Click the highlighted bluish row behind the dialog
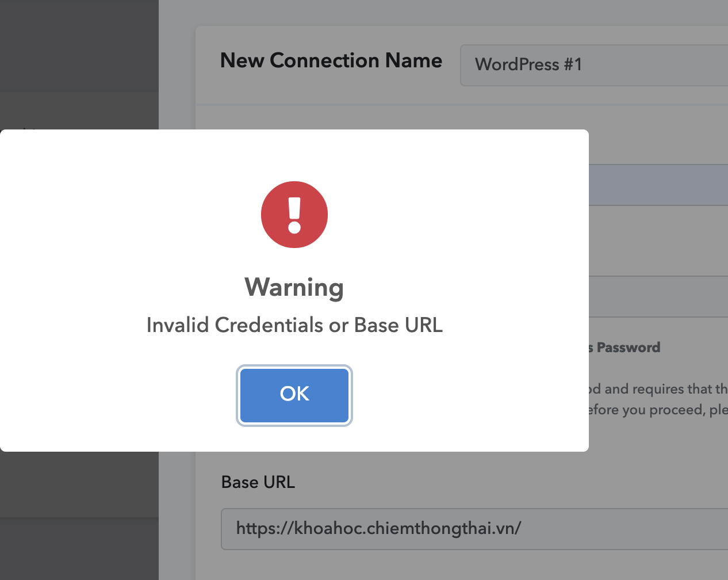Screen dimensions: 728x580 [658, 185]
